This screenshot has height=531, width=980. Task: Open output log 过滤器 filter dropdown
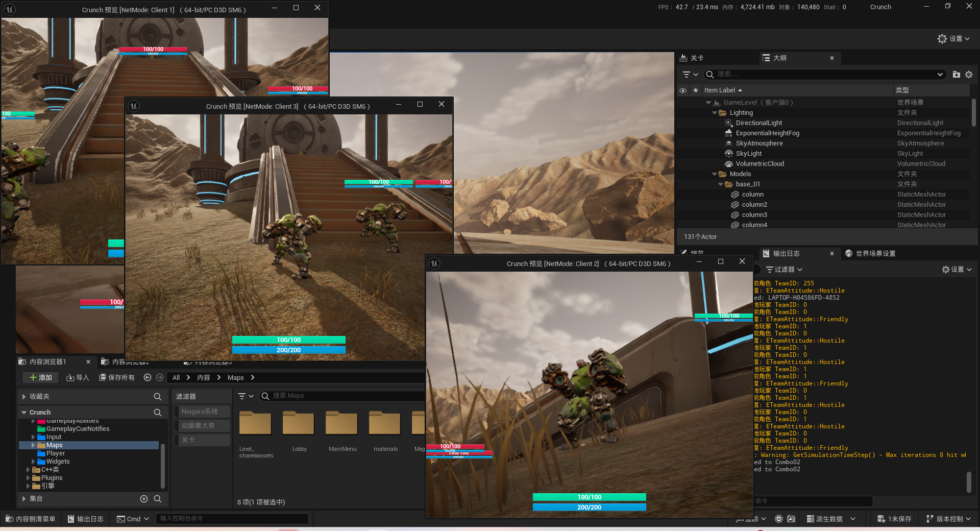coord(785,270)
